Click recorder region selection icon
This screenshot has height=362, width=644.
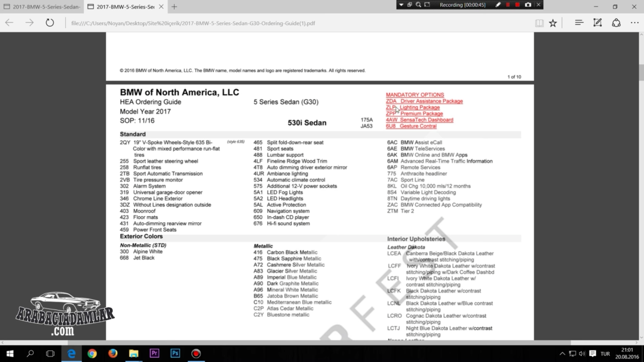[427, 5]
